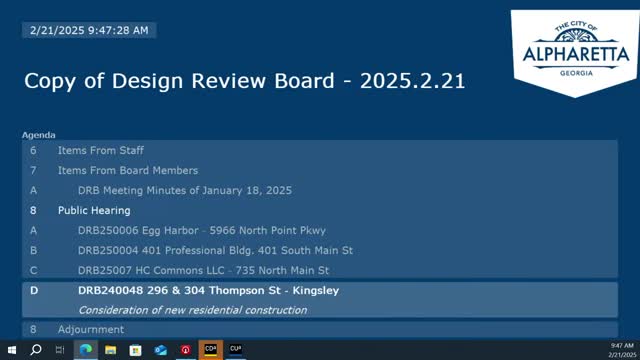Launch Microsoft Store from taskbar
This screenshot has height=360, width=640.
(135, 350)
